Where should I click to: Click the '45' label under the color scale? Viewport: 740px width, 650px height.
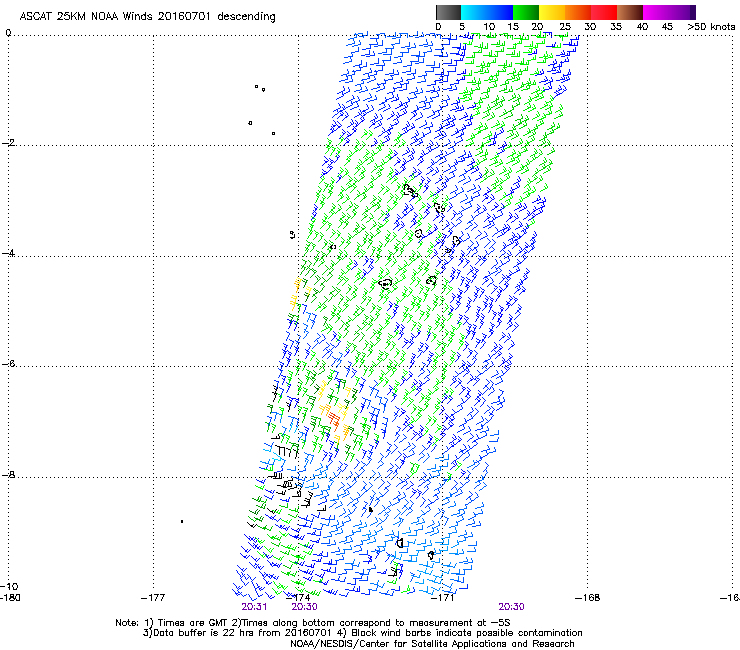pyautogui.click(x=667, y=27)
